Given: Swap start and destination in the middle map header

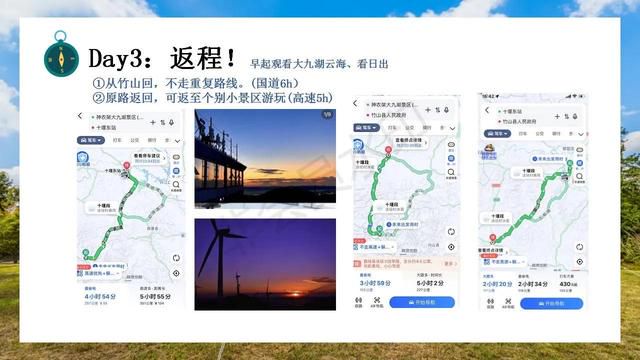Looking at the screenshot, I should pyautogui.click(x=438, y=110).
